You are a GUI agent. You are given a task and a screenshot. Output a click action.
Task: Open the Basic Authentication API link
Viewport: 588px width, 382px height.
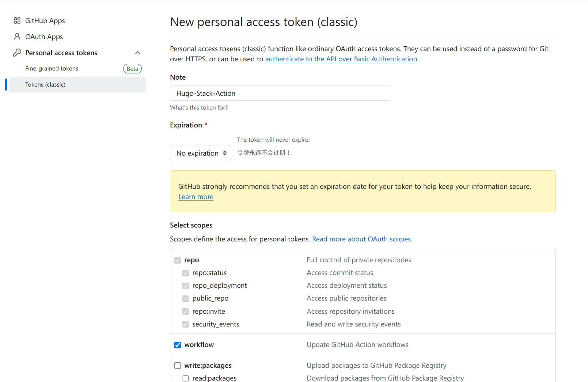click(341, 59)
